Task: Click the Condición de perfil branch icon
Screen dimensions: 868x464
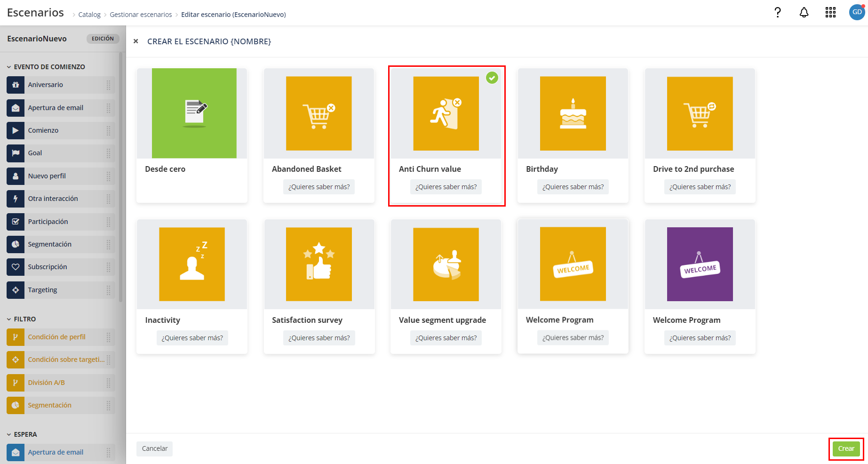Action: coord(16,337)
